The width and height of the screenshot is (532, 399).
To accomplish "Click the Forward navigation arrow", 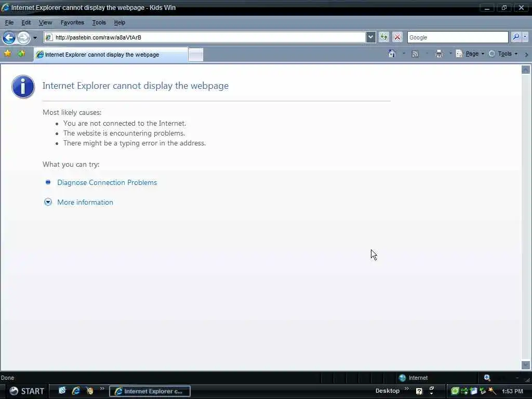I will click(23, 37).
